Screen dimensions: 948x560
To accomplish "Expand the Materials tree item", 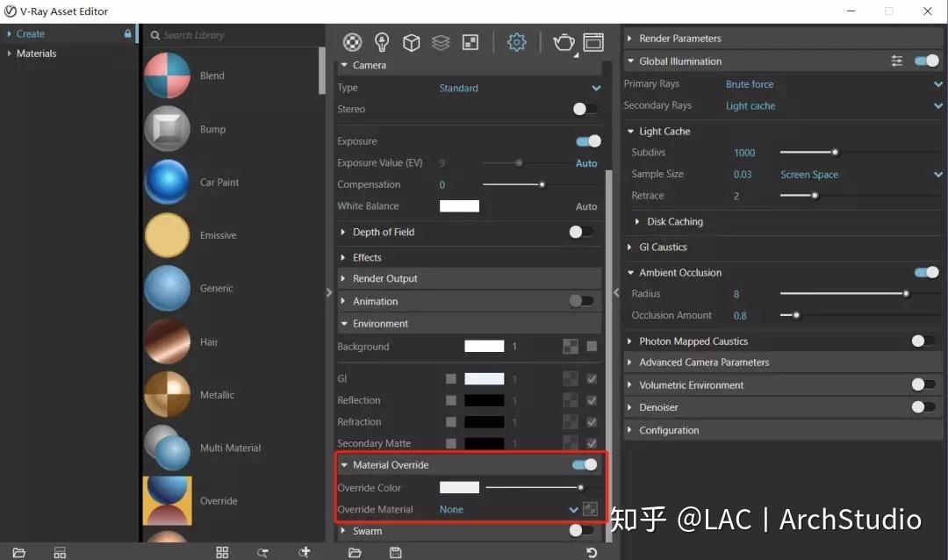I will pyautogui.click(x=9, y=54).
